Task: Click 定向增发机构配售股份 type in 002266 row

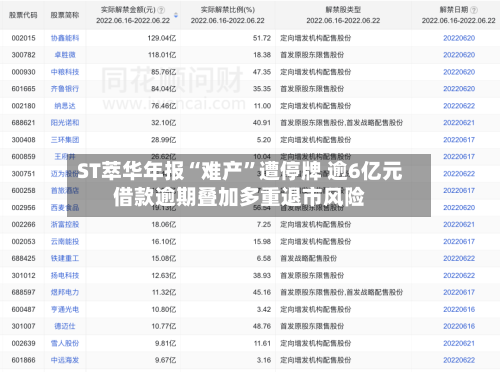Action: point(315,224)
